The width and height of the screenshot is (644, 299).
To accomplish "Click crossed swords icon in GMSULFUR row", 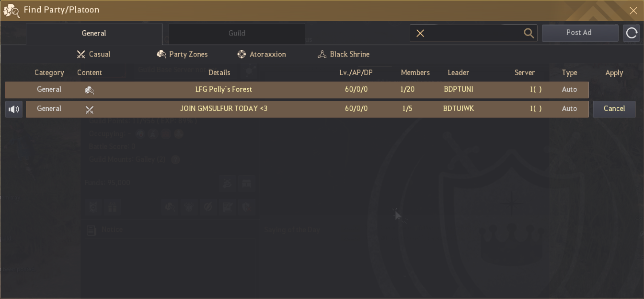I will click(x=89, y=110).
